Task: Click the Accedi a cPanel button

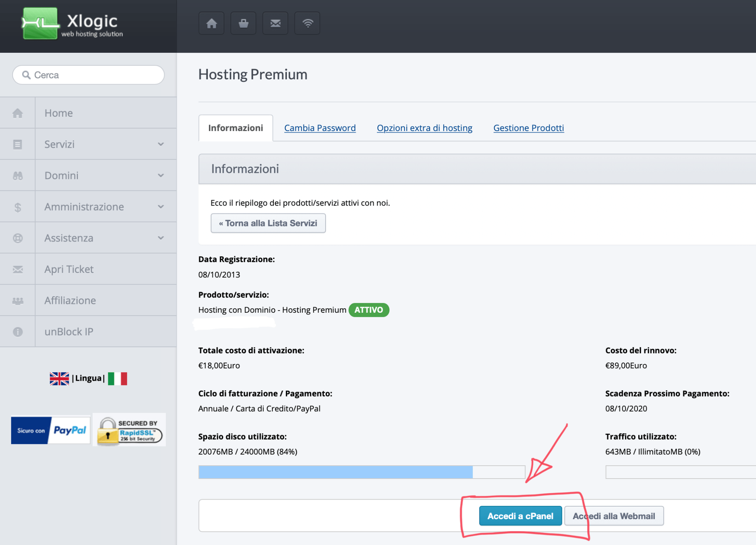Action: click(520, 515)
